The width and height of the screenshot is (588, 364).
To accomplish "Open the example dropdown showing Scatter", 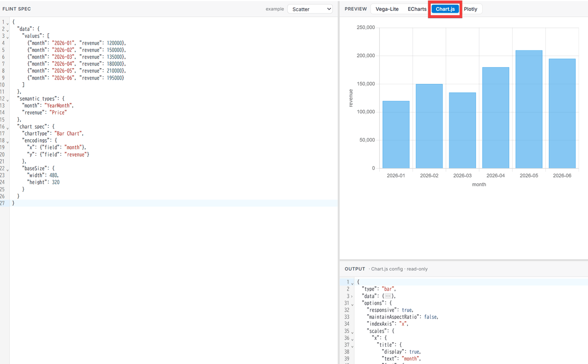I will pos(310,9).
